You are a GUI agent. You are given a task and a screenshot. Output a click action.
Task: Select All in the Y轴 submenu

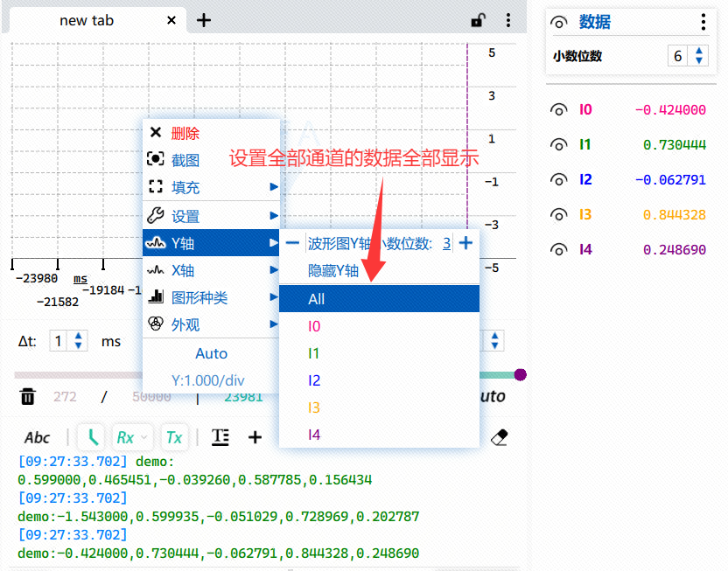coord(380,299)
